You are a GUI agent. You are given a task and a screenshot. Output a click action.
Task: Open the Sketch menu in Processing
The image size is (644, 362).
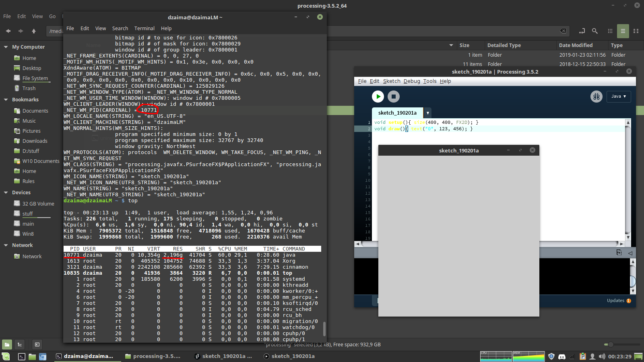click(x=391, y=81)
